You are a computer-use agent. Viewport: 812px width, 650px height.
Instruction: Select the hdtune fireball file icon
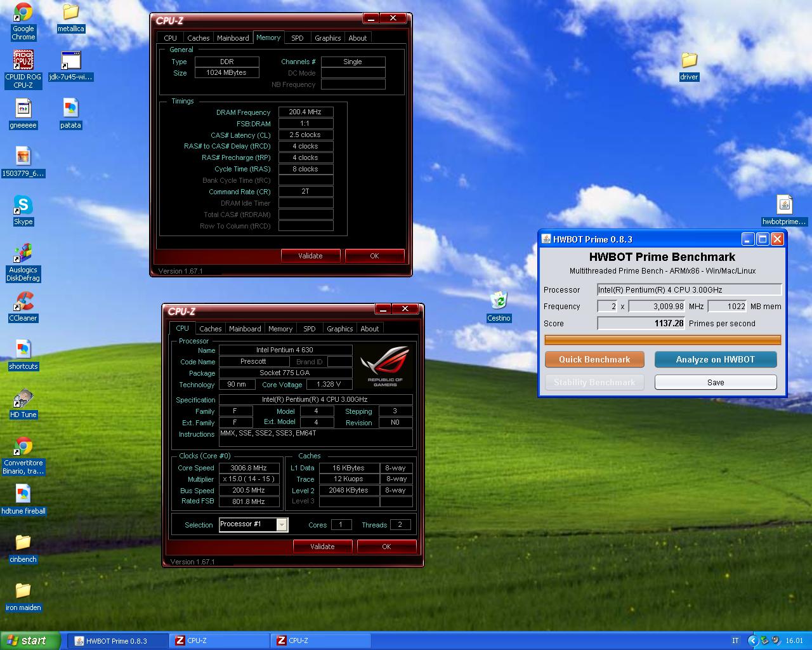coord(23,500)
